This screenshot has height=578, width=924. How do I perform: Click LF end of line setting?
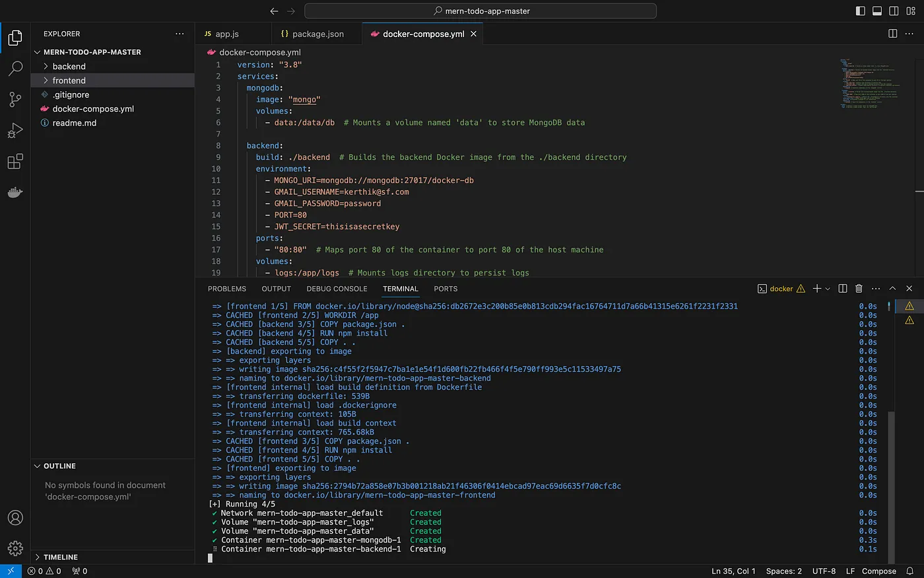tap(850, 571)
